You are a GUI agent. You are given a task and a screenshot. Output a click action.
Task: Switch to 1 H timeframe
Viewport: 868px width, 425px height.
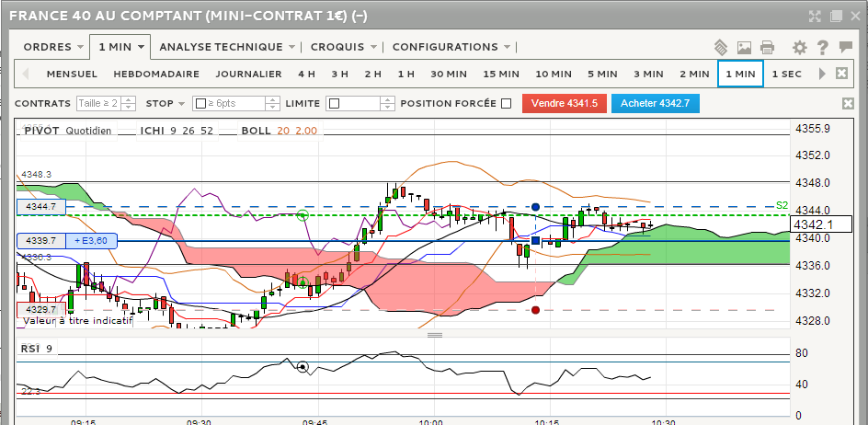405,74
